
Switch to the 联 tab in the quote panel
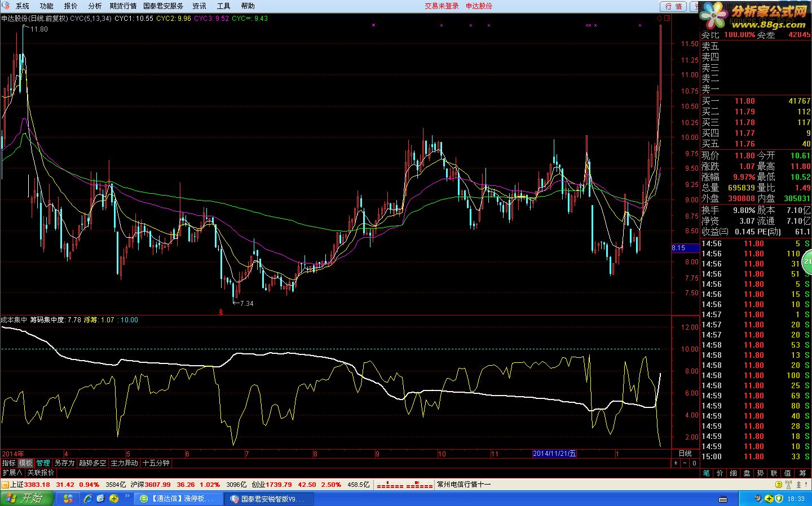point(774,473)
